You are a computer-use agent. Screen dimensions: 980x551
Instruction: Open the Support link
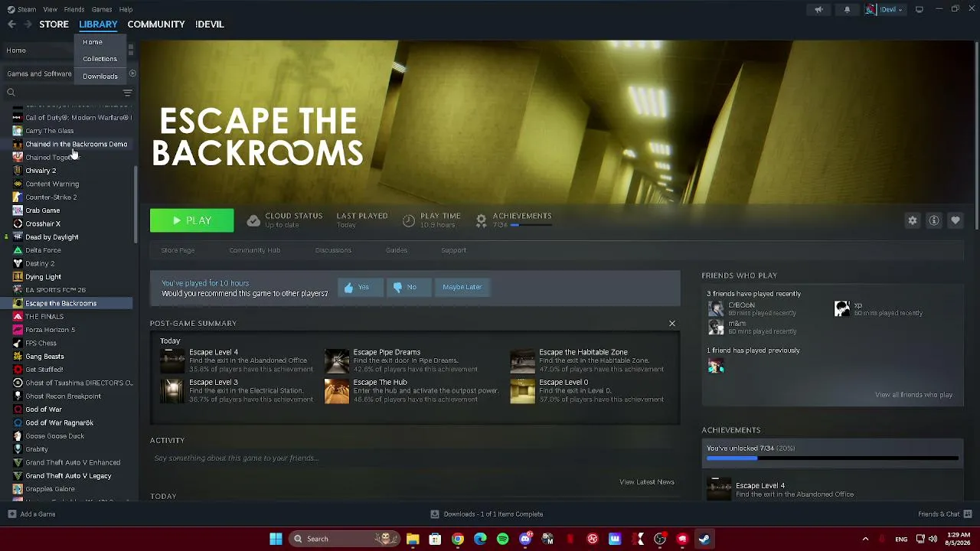pyautogui.click(x=453, y=250)
